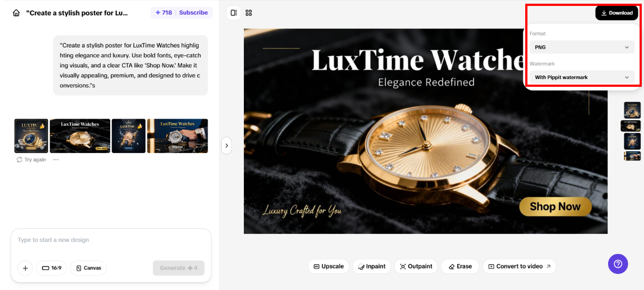Toggle the side panel layout icon
Screen dimensions: 644x290
pyautogui.click(x=234, y=13)
